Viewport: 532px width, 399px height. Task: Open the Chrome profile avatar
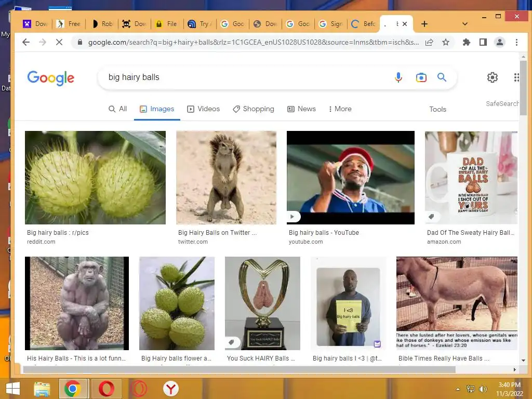tap(500, 42)
